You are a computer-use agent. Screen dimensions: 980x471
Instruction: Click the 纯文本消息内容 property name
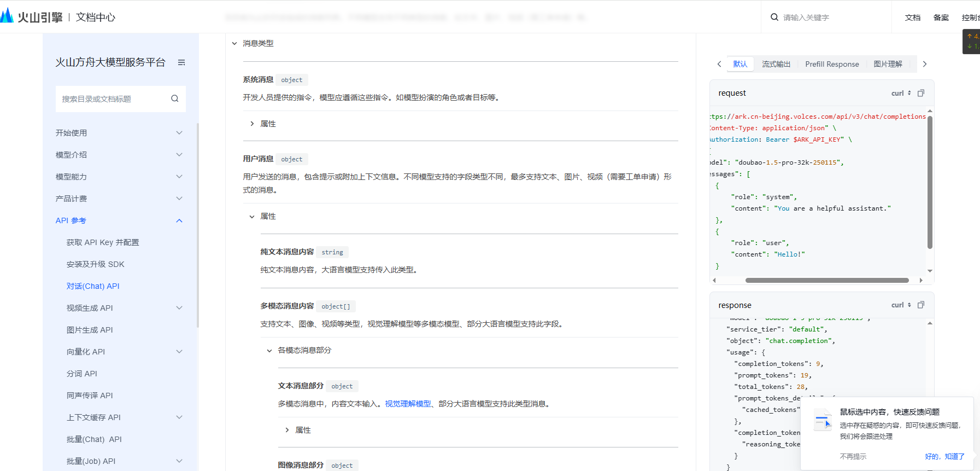287,252
